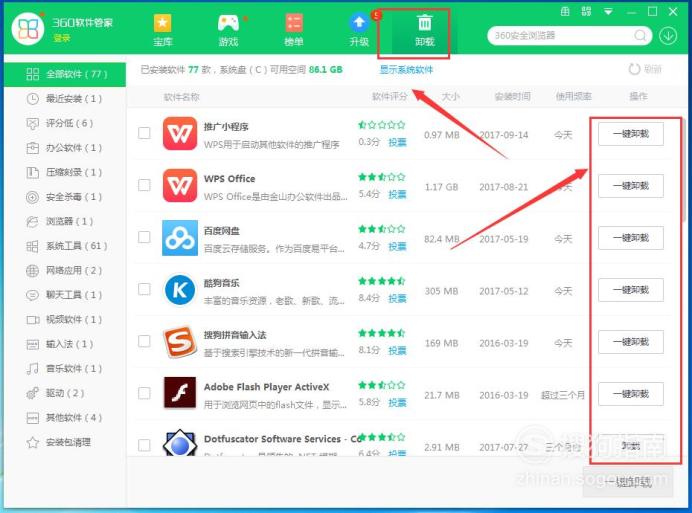Click the 360 software manager logo
Screen dimensions: 692x513
point(27,29)
